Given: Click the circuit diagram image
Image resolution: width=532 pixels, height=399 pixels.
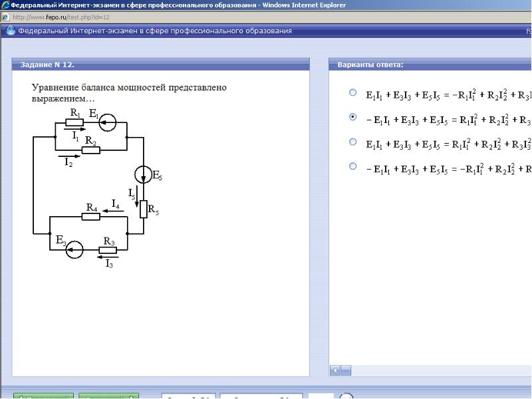Looking at the screenshot, I should [98, 188].
